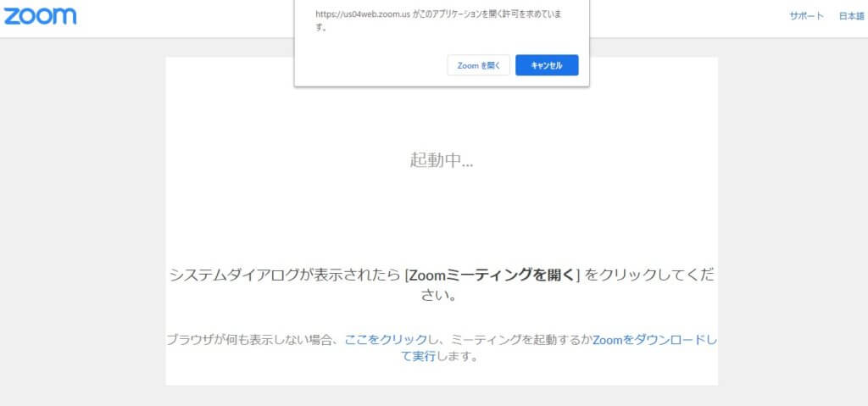Screen dimensions: 868x406
Task: Click the blue 'キャンセル' button
Action: [x=547, y=65]
